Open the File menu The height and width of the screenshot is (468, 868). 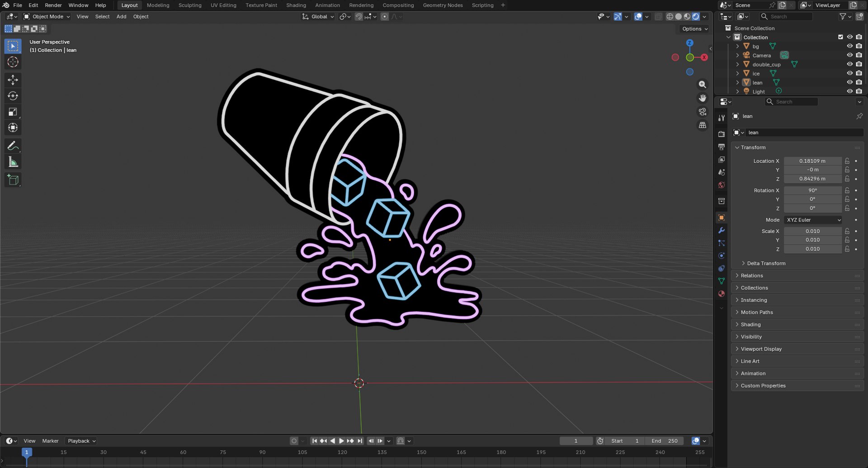[x=18, y=5]
